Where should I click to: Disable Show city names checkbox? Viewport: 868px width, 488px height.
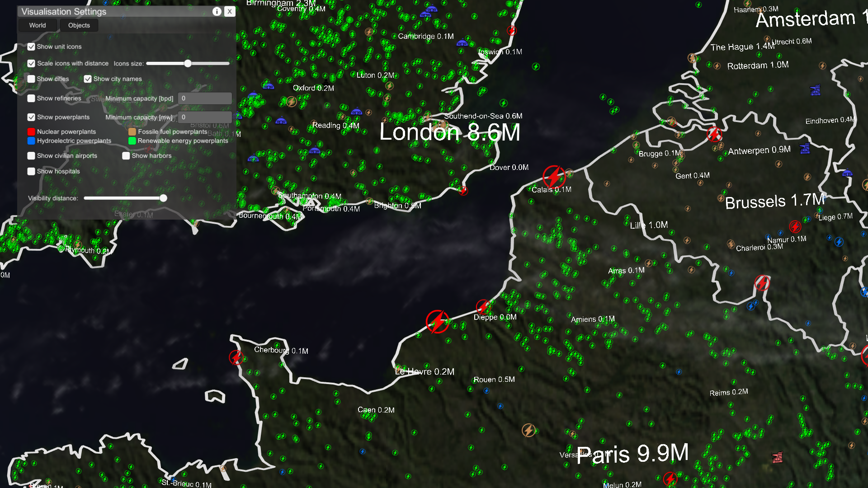(88, 79)
